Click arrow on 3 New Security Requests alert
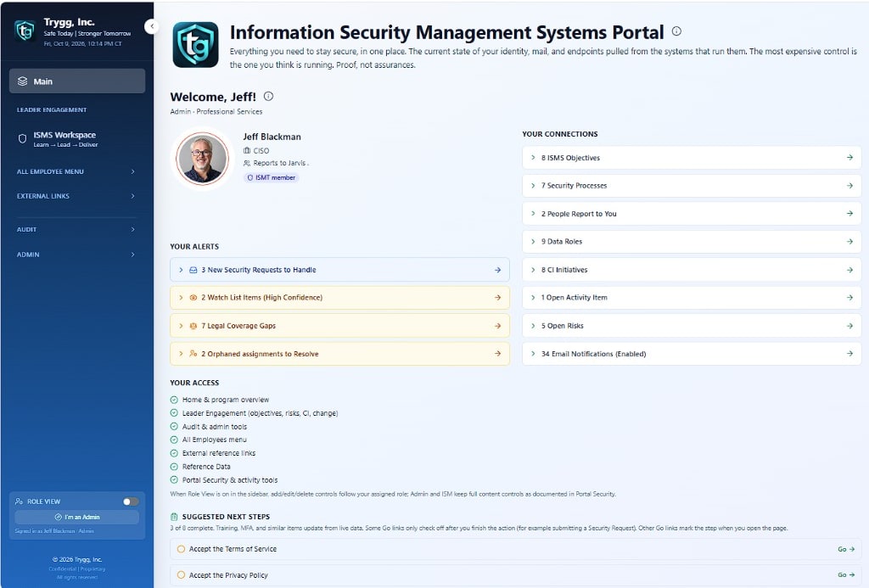 497,270
